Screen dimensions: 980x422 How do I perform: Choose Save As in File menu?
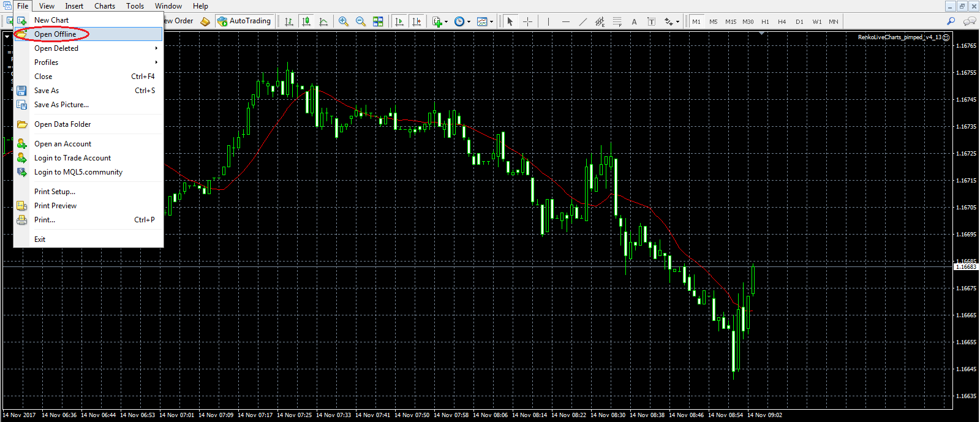pyautogui.click(x=88, y=91)
